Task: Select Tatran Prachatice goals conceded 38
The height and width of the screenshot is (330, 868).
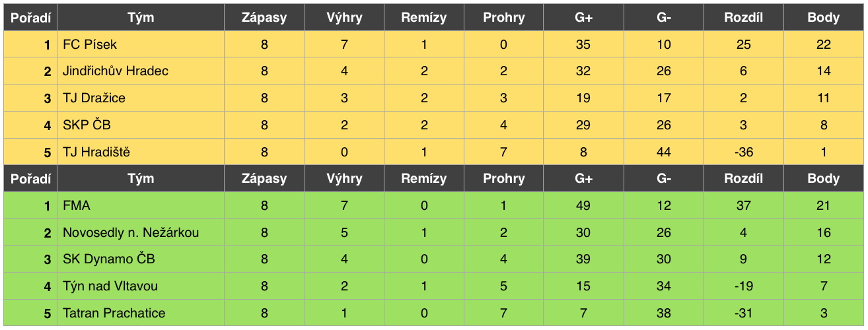Action: (664, 313)
